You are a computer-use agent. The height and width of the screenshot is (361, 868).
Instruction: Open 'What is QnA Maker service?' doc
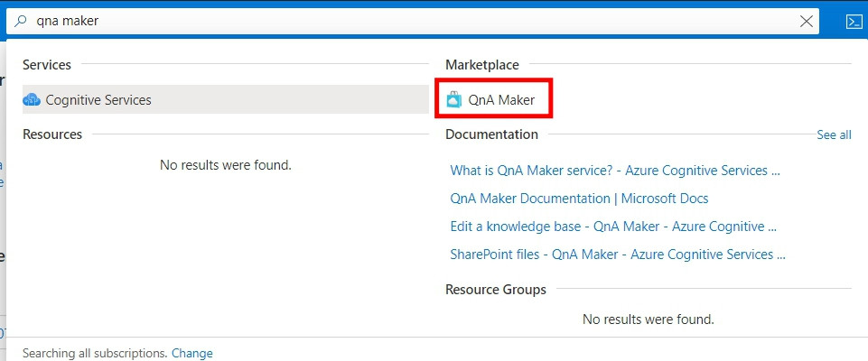[x=614, y=171]
